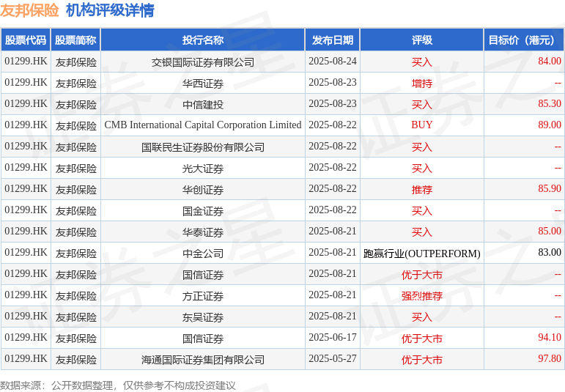Viewport: 565px width, 392px height.
Task: Click the 强烈推荐 rating
Action: [x=422, y=296]
